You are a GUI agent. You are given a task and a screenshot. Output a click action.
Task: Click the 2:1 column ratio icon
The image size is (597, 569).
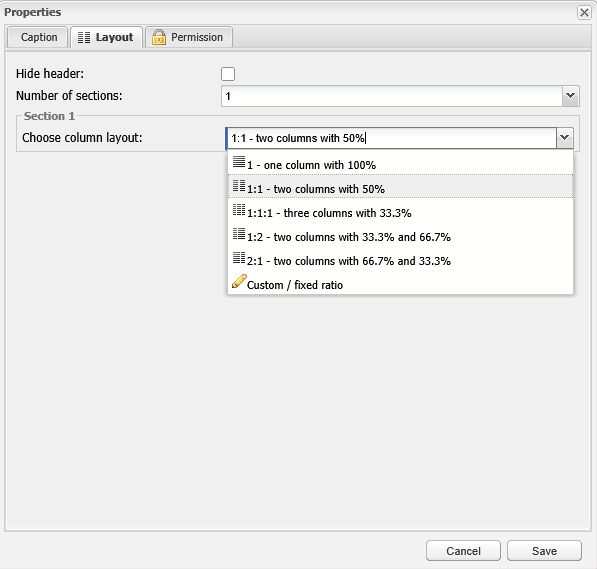pyautogui.click(x=239, y=258)
